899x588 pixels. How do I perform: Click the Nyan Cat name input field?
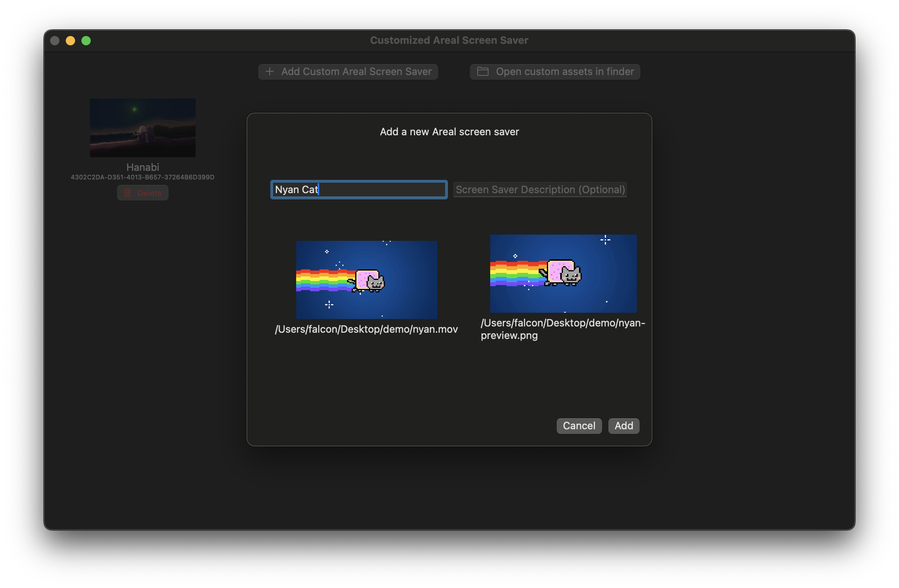(359, 190)
